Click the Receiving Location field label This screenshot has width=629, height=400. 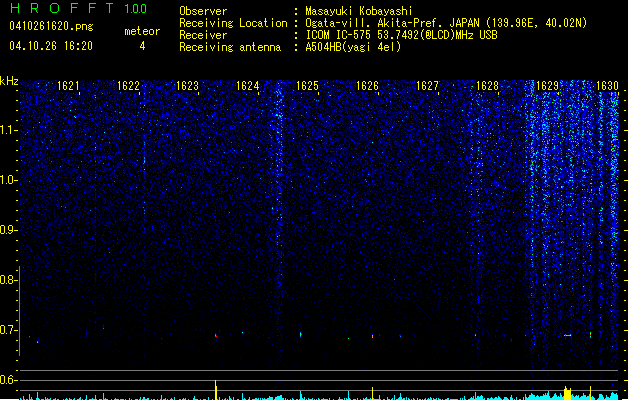tap(233, 23)
